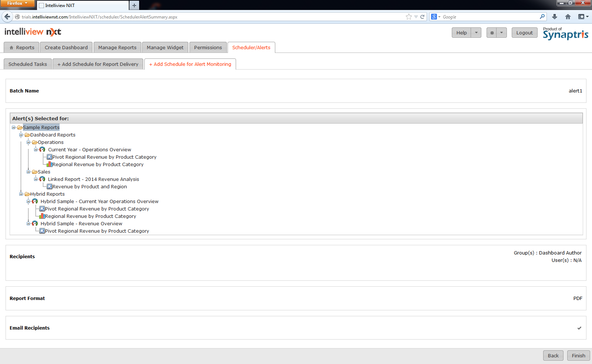Viewport: 592px width, 364px height.
Task: Switch to the Manage Widget tab
Action: [x=165, y=48]
